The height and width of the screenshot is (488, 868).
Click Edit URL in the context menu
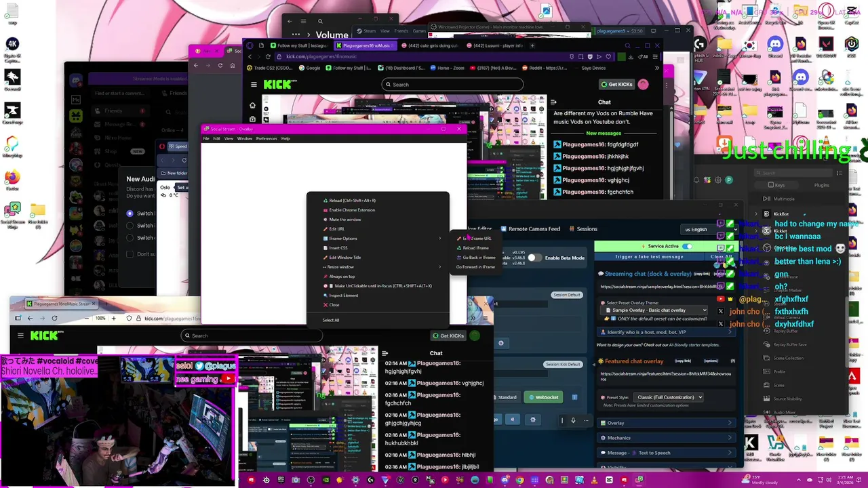378,229
